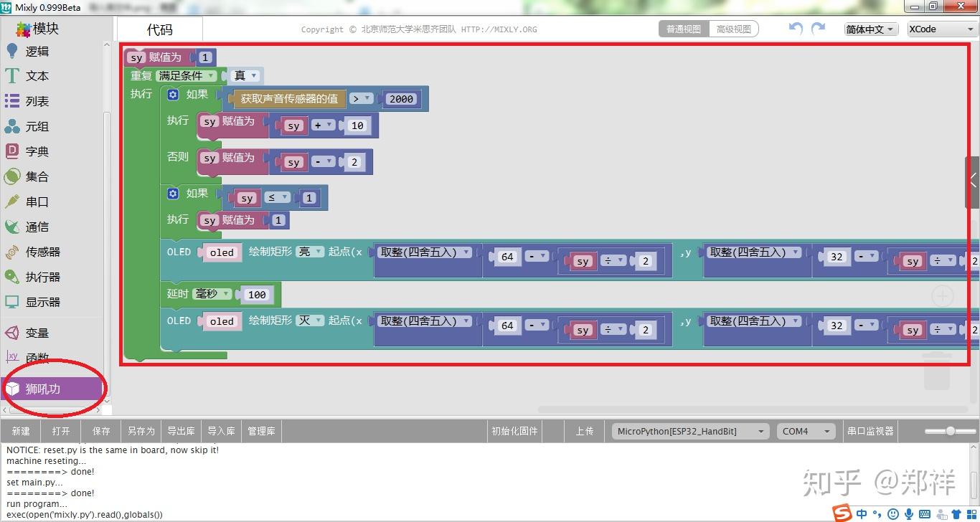Click the keyboard icon in the IME bar

pos(925,514)
